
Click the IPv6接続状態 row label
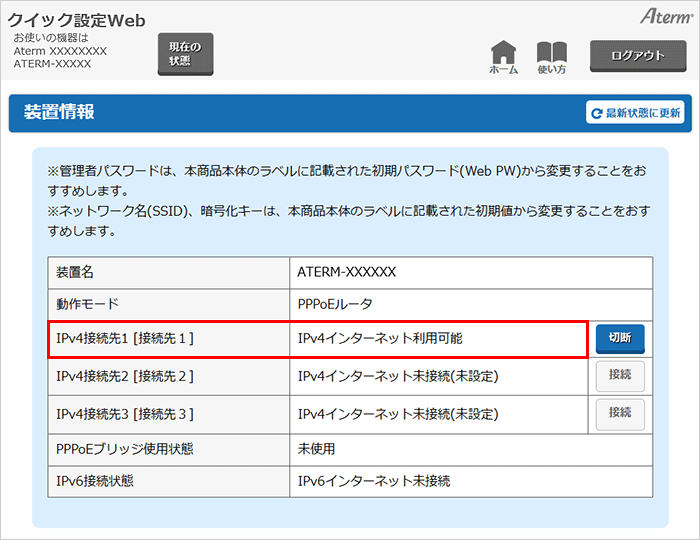[x=96, y=481]
